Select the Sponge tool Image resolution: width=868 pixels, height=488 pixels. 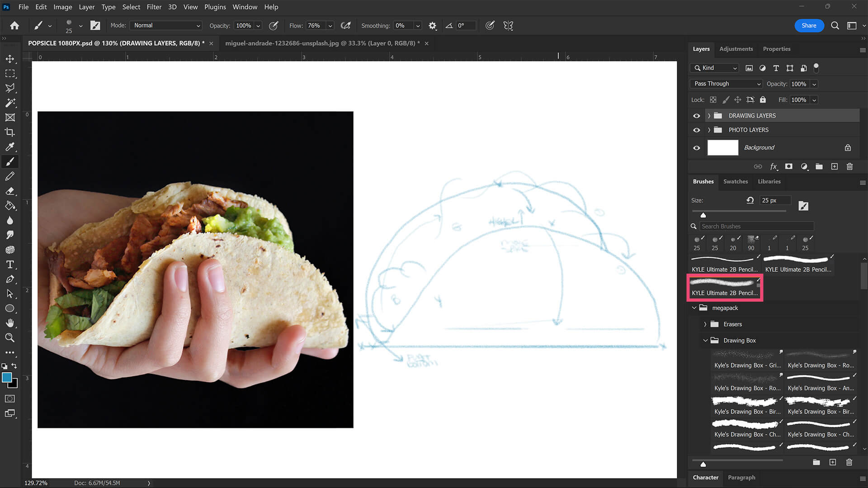pos(10,250)
